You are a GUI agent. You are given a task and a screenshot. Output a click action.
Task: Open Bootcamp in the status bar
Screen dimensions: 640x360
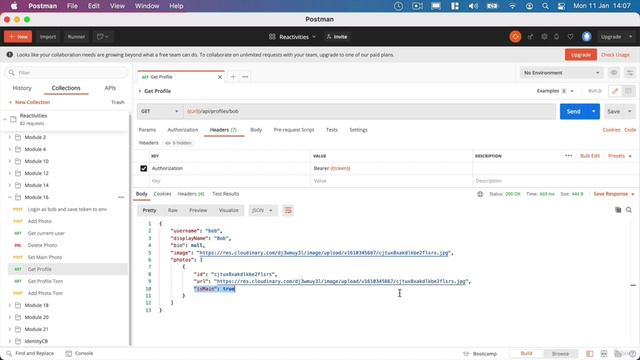pos(480,354)
